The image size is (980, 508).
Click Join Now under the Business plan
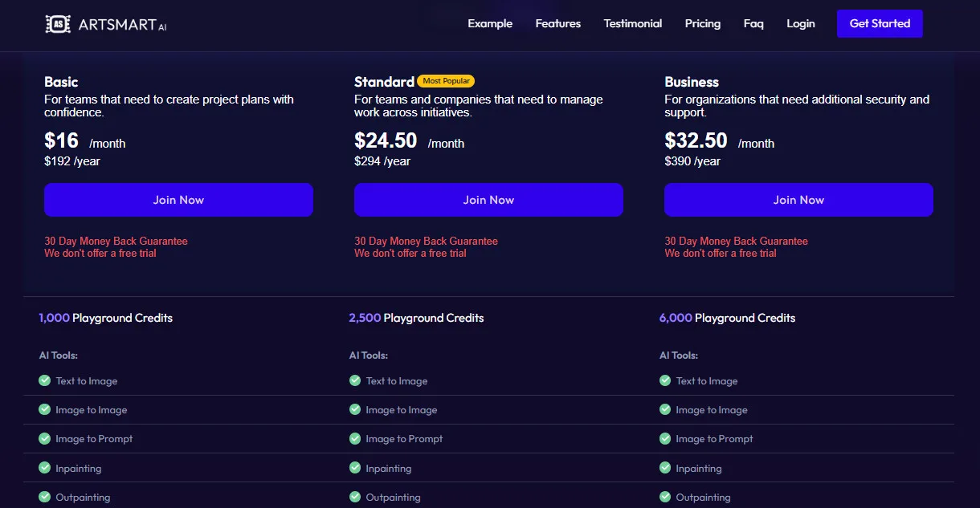[798, 200]
